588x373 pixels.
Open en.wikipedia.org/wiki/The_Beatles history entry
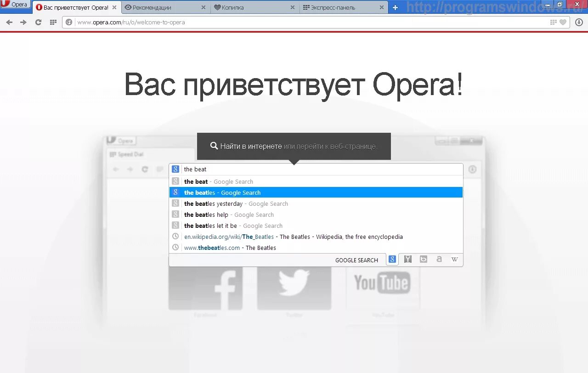(316, 237)
